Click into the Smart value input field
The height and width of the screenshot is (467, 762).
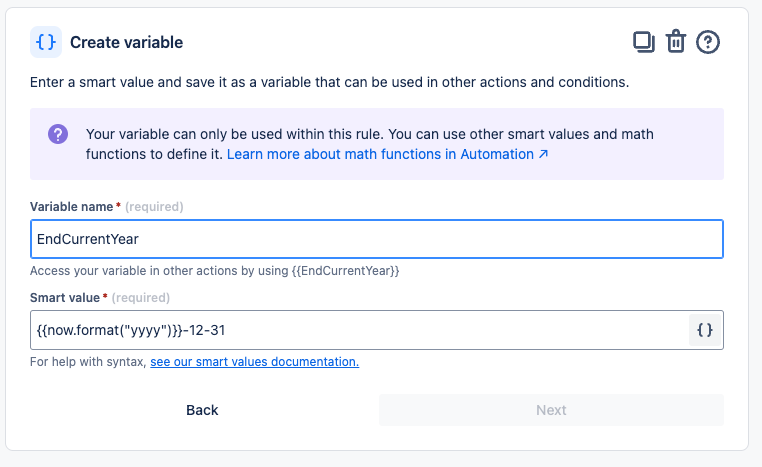[x=358, y=330]
